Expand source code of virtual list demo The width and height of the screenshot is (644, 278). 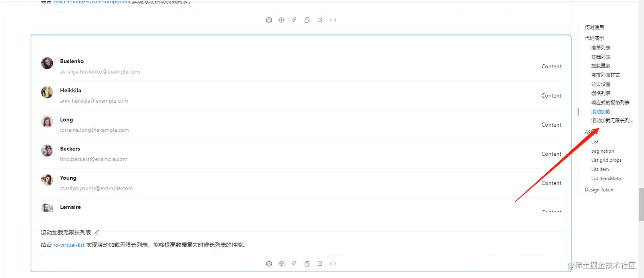[x=333, y=264]
